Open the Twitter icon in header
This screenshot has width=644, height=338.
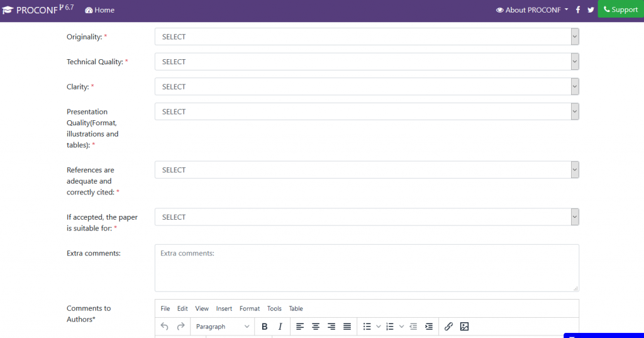point(591,9)
